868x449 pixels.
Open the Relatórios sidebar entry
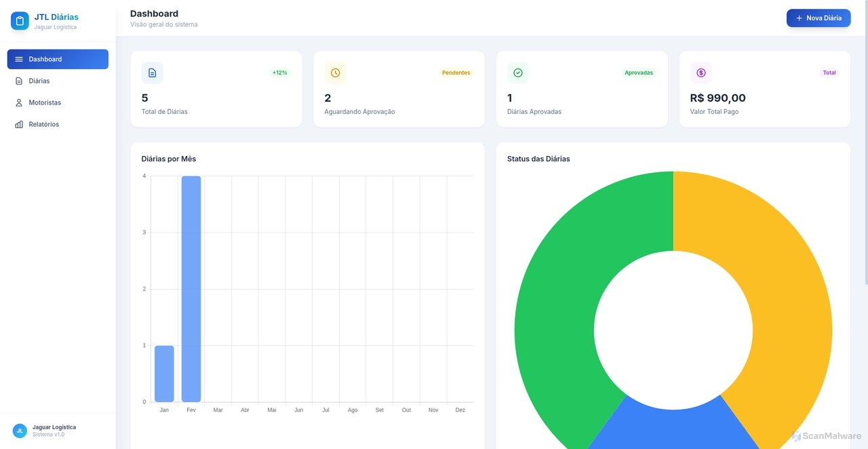click(x=43, y=124)
